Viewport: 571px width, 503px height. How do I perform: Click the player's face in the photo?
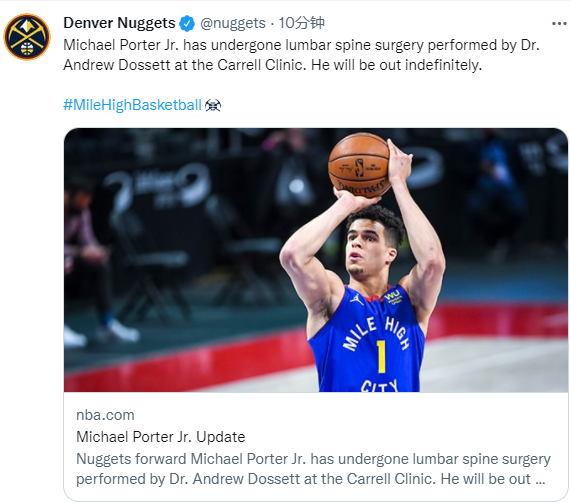point(369,246)
